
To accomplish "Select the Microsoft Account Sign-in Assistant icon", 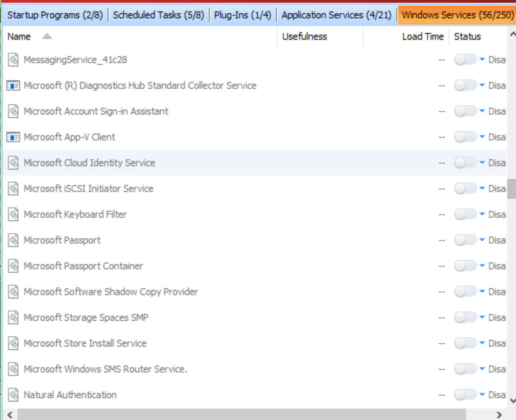I will (13, 111).
